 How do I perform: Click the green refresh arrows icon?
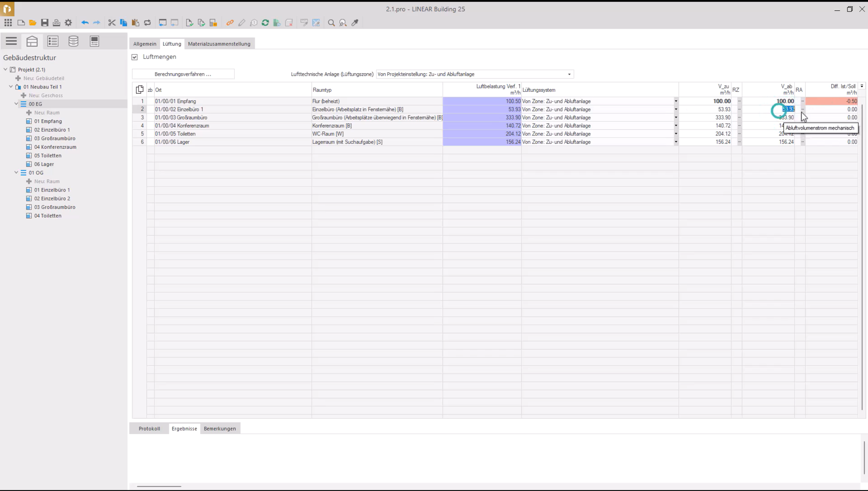[x=265, y=23]
